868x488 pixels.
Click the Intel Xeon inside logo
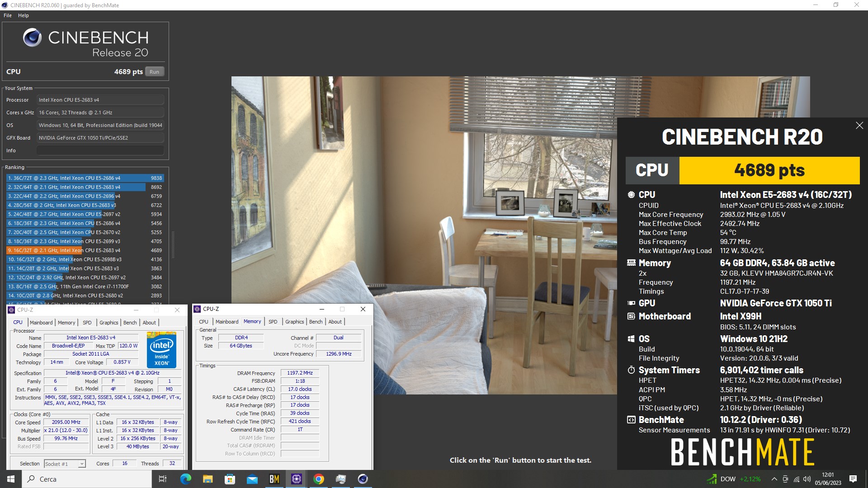click(161, 350)
